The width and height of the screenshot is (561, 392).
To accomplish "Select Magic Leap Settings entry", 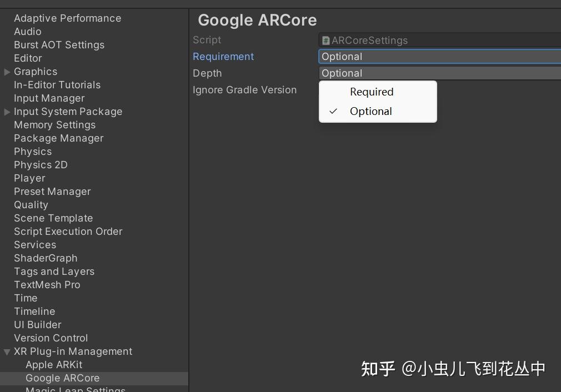I will [x=75, y=389].
